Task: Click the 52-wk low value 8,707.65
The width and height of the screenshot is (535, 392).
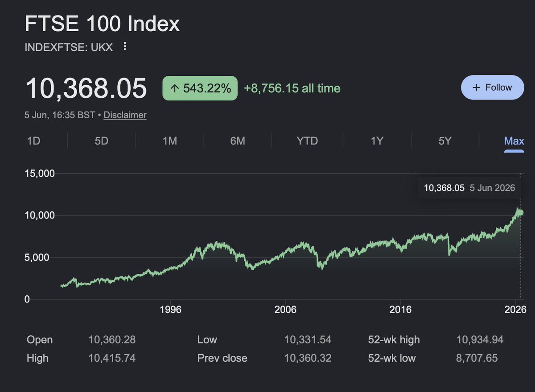Action: tap(477, 358)
